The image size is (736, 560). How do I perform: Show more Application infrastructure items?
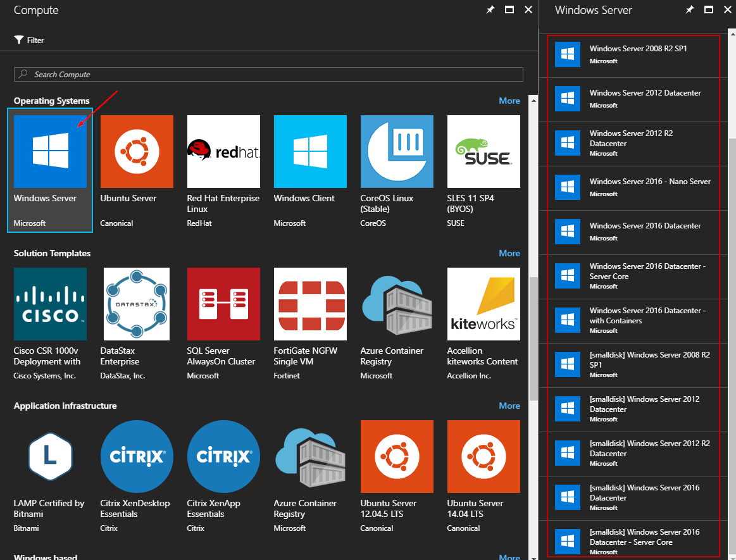pyautogui.click(x=509, y=406)
